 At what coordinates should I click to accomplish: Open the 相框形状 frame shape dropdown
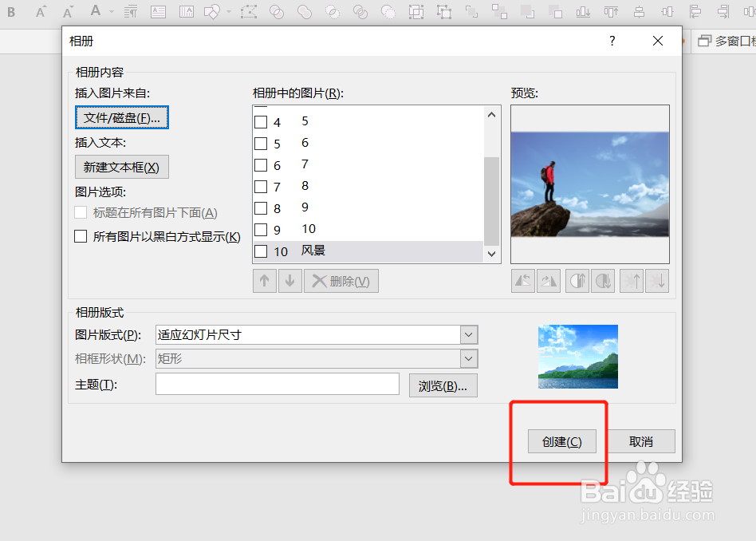point(469,358)
